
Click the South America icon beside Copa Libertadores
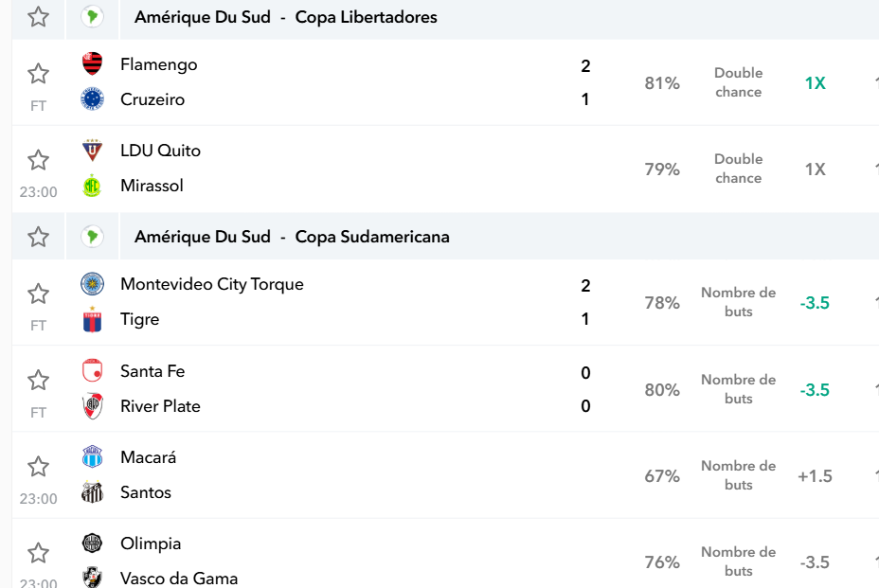[93, 17]
